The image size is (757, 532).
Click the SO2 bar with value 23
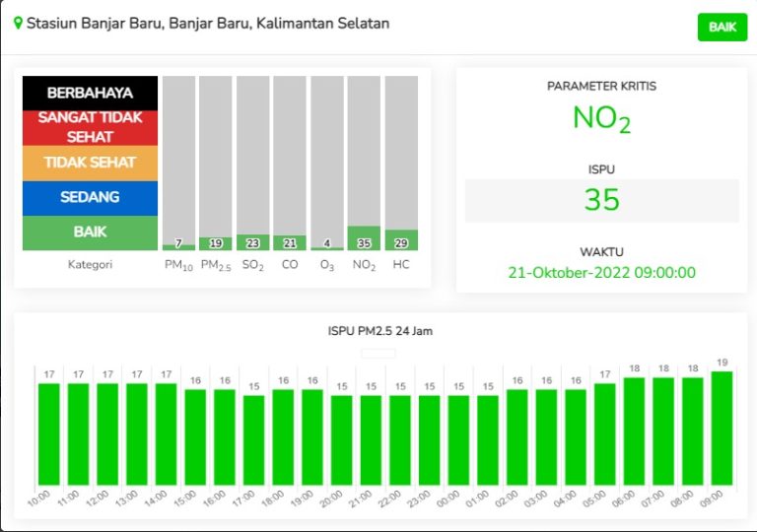pyautogui.click(x=252, y=242)
